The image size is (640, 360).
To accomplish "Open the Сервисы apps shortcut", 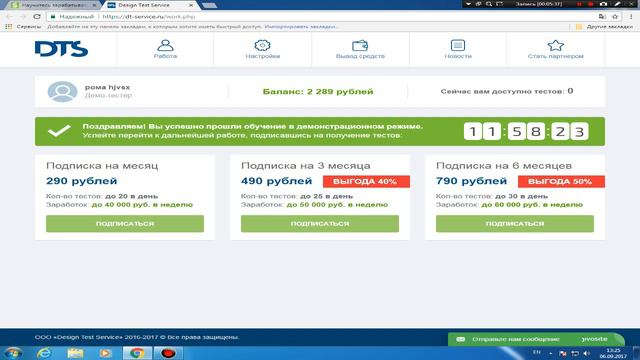I will tap(23, 27).
